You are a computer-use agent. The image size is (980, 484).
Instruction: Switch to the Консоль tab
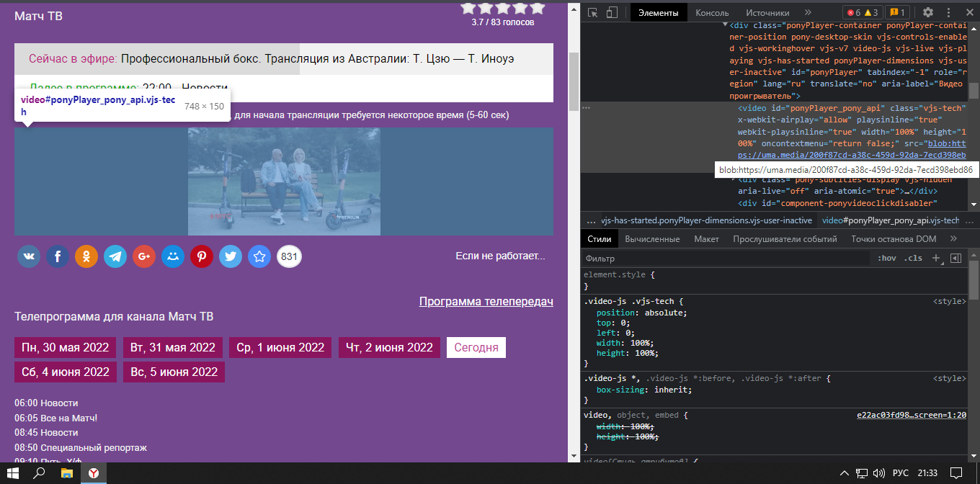point(712,12)
